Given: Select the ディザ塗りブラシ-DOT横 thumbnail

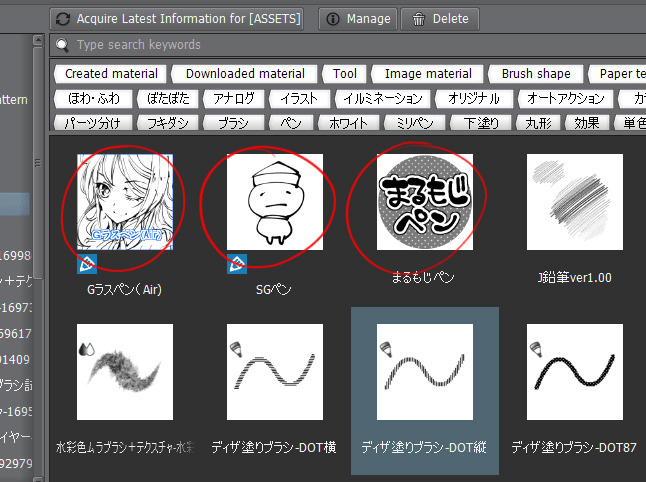Looking at the screenshot, I should [x=275, y=372].
